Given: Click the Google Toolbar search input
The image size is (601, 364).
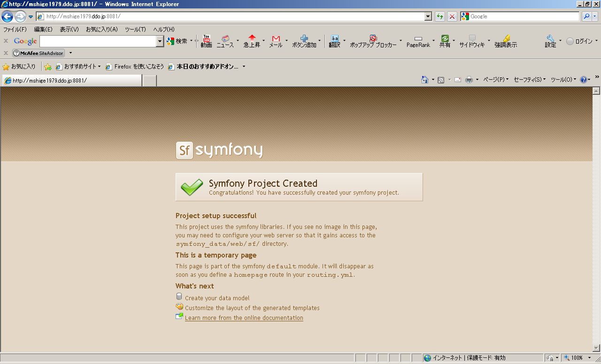Looking at the screenshot, I should 98,41.
